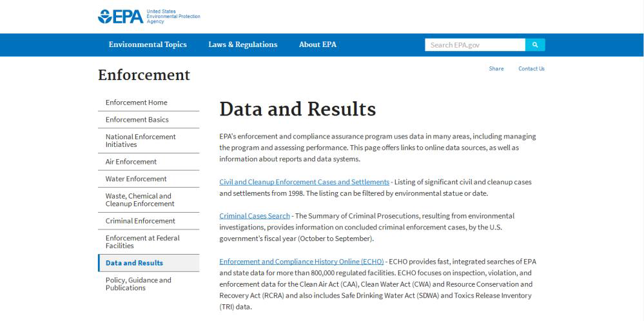
Task: Focus the Search EPA.gov input field
Action: (x=475, y=44)
